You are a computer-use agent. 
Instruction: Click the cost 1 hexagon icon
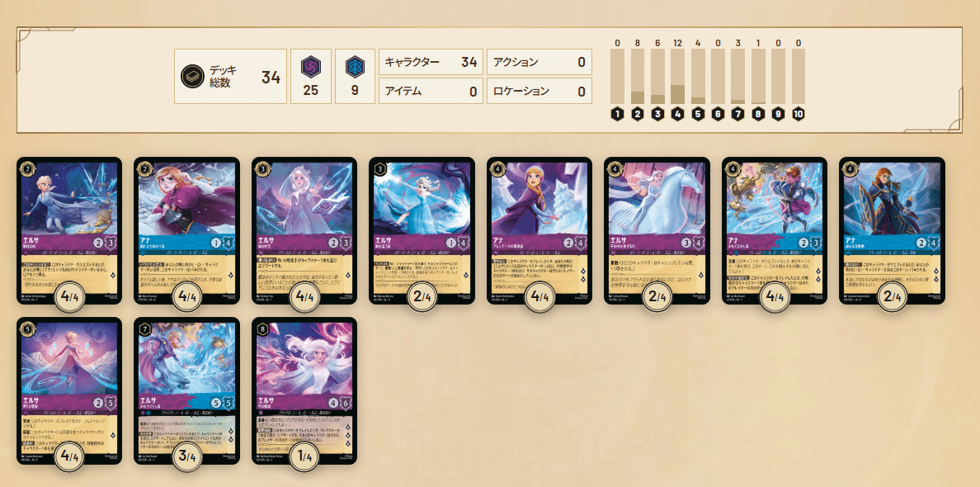pos(618,115)
